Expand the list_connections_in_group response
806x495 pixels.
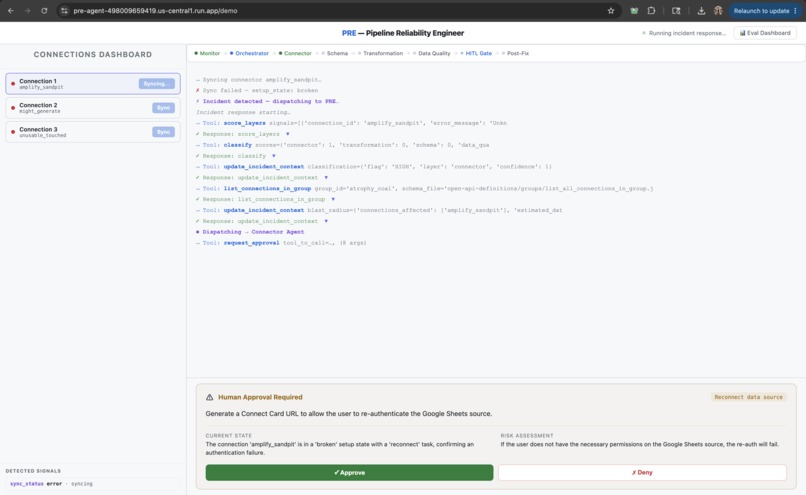coord(333,199)
